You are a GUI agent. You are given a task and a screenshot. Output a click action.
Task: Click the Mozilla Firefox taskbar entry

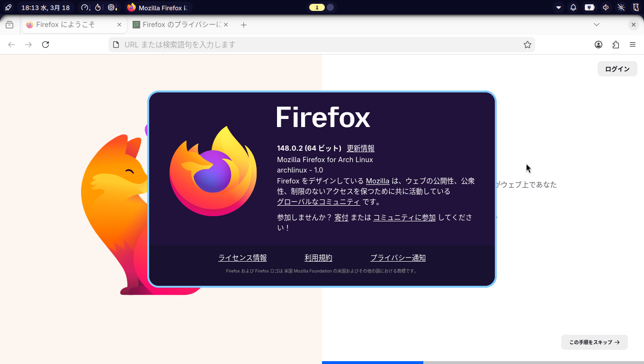pos(158,8)
